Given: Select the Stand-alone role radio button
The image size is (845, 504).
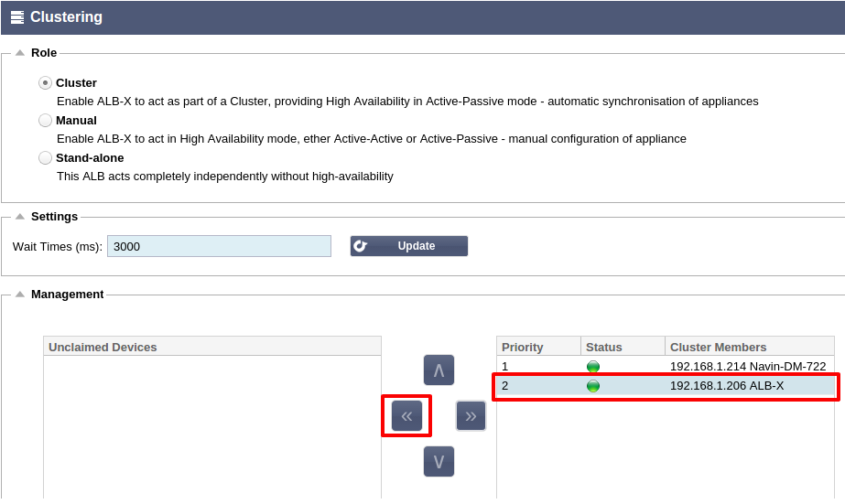Looking at the screenshot, I should click(45, 157).
